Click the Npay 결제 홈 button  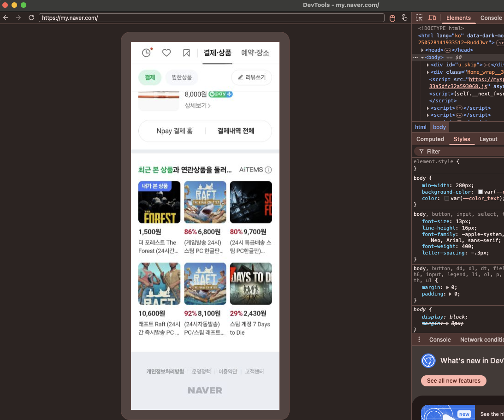174,131
